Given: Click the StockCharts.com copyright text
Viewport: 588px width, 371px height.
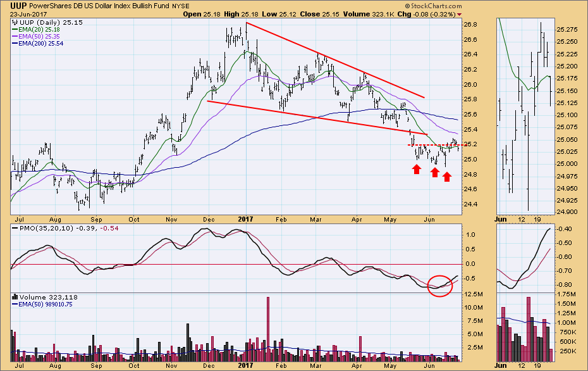Looking at the screenshot, I should 433,6.
